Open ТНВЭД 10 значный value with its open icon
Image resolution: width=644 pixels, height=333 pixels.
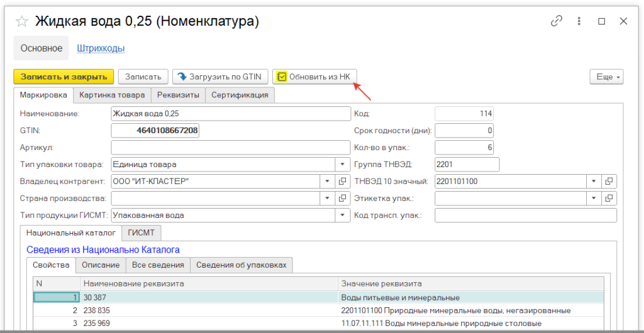[x=609, y=181]
